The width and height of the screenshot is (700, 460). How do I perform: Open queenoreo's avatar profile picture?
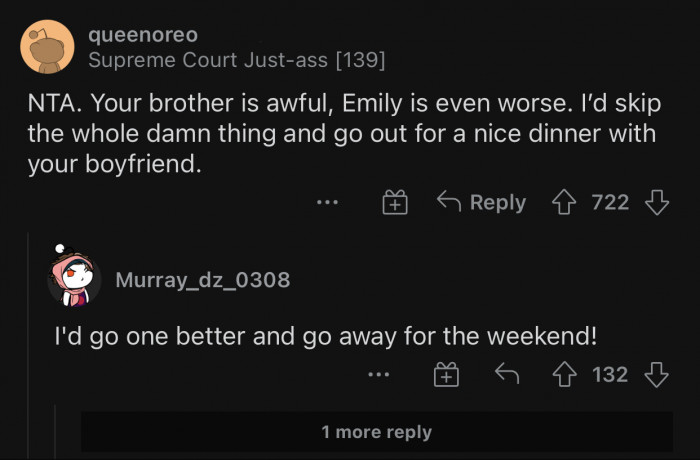coord(46,46)
